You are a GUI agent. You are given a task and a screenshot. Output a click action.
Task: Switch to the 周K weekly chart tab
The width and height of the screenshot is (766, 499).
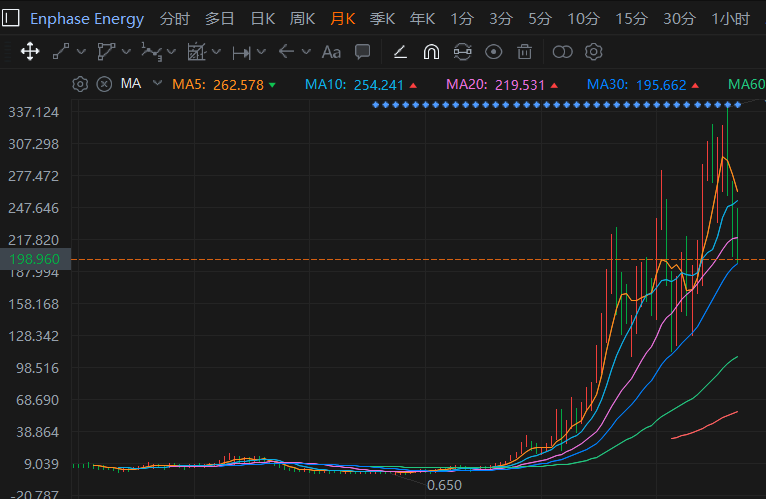click(302, 19)
